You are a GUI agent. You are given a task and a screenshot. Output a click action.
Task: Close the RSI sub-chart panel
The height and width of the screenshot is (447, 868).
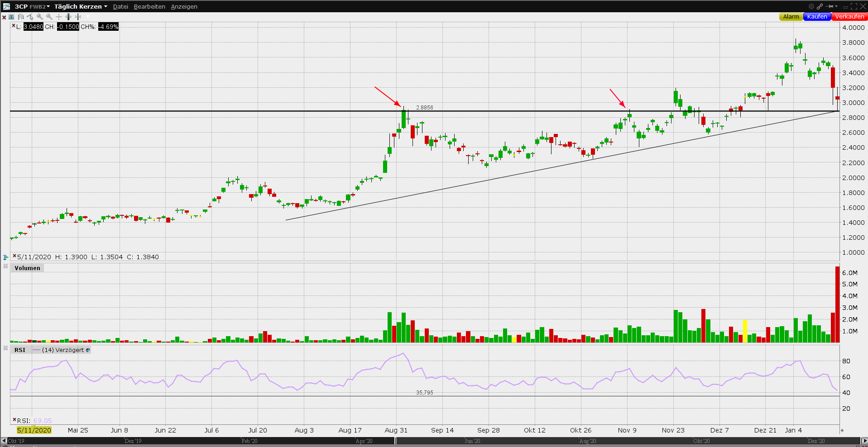pos(5,348)
